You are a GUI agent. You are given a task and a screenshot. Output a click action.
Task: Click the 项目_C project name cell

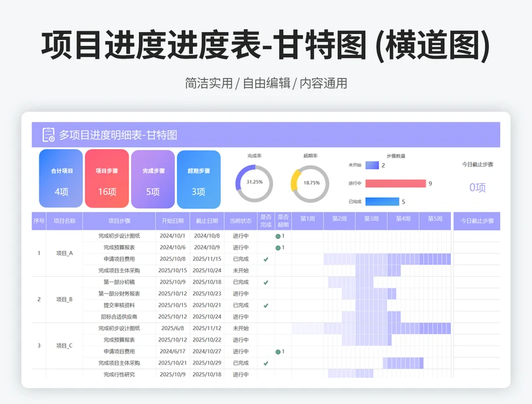(x=65, y=345)
